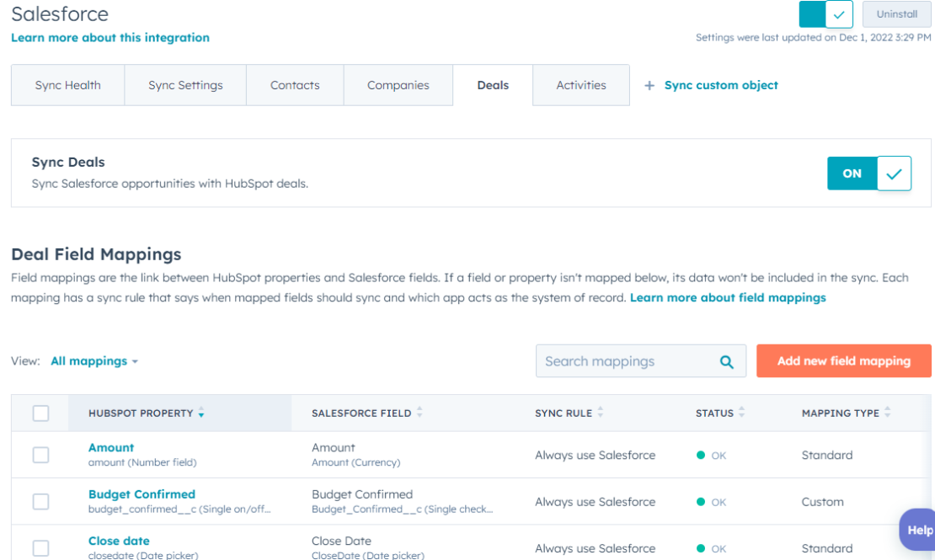Sort by Status column
935x560 pixels.
coord(719,413)
